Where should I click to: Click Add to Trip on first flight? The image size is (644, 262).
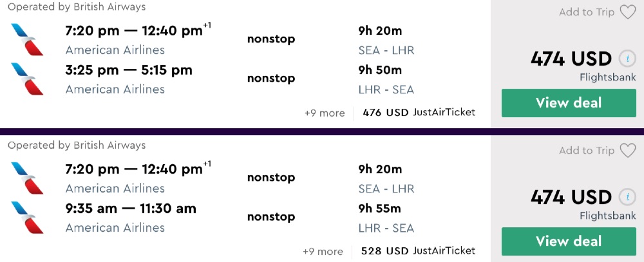pyautogui.click(x=587, y=12)
